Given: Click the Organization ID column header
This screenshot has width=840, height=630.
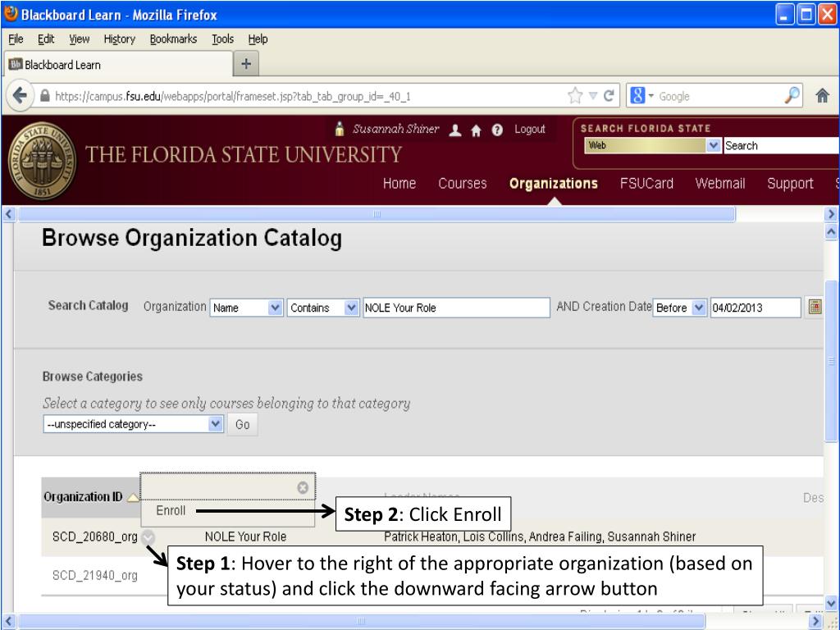Looking at the screenshot, I should [x=83, y=497].
